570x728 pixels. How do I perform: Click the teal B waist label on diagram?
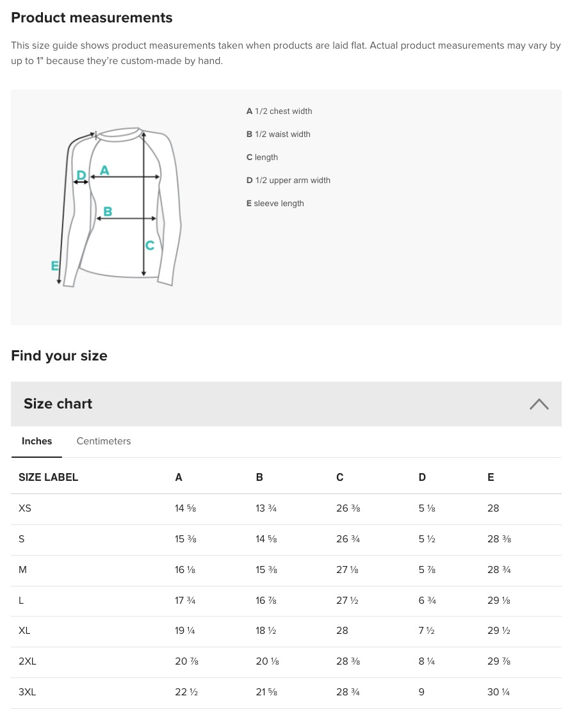[x=108, y=211]
